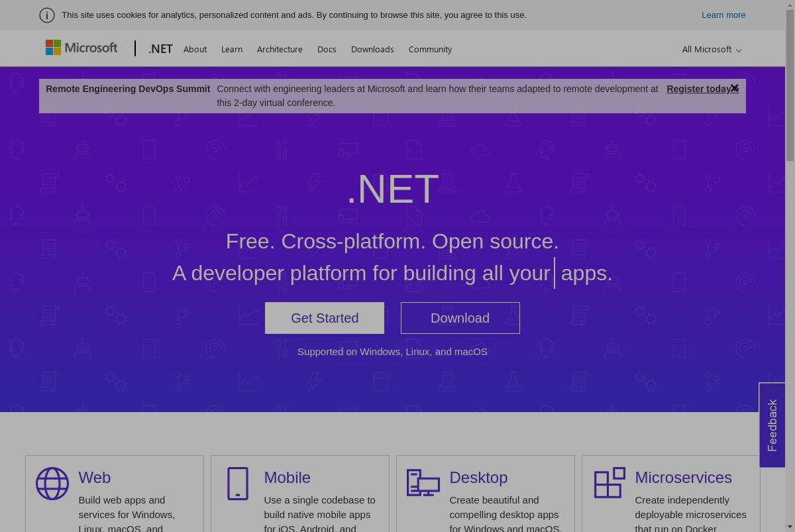Click the large .NET hero heading
The image size is (795, 532).
pos(393,189)
